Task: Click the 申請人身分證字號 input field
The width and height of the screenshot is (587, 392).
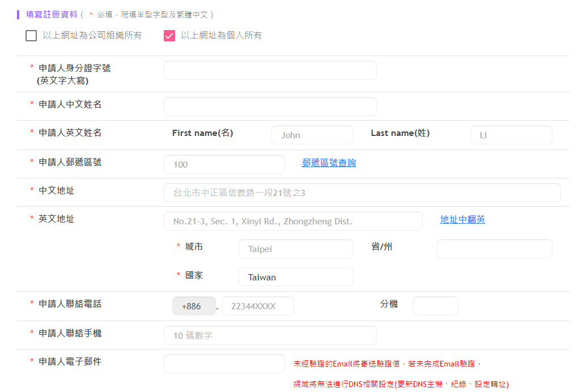Action: point(270,71)
